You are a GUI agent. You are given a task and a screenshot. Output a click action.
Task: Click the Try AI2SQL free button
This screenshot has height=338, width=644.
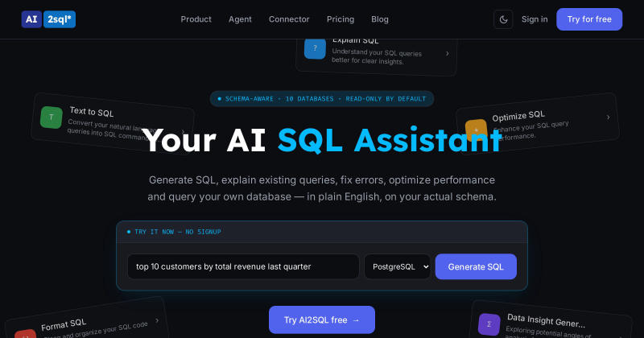(x=321, y=319)
